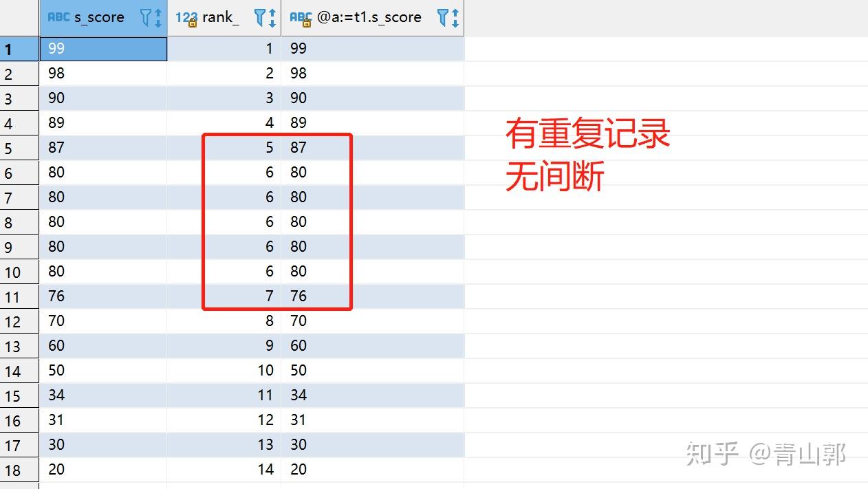Select row header number 1
The height and width of the screenshot is (489, 868).
(x=19, y=49)
